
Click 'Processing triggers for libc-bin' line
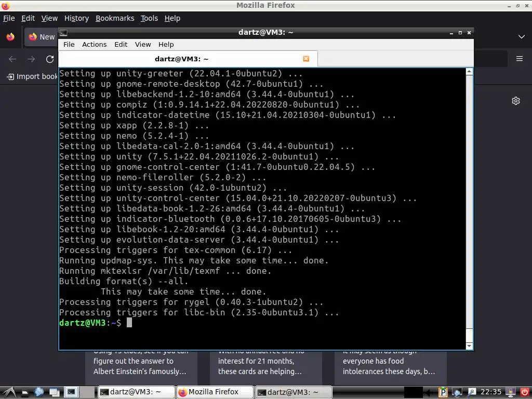(199, 312)
